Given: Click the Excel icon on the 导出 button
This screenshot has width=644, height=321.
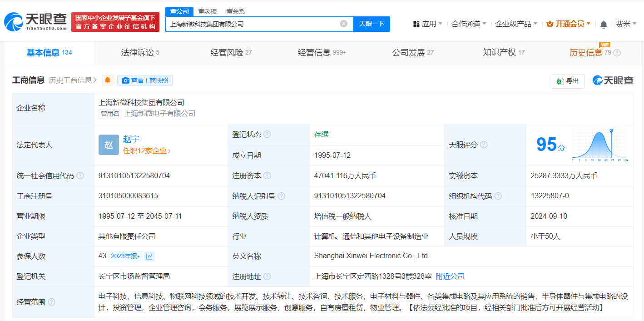Looking at the screenshot, I should (x=560, y=81).
